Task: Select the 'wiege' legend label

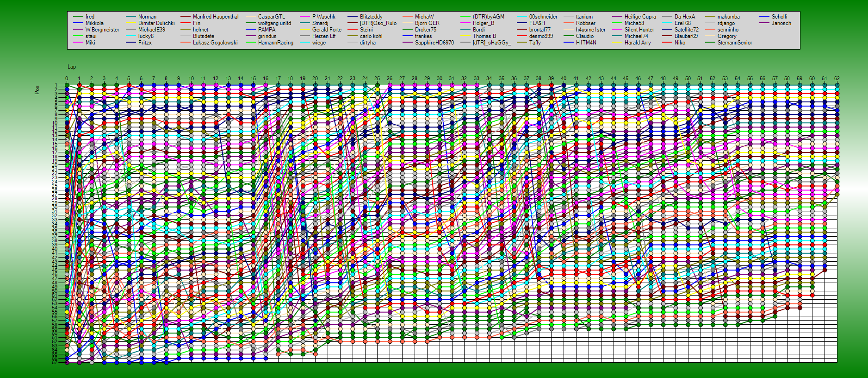Action: tap(319, 43)
